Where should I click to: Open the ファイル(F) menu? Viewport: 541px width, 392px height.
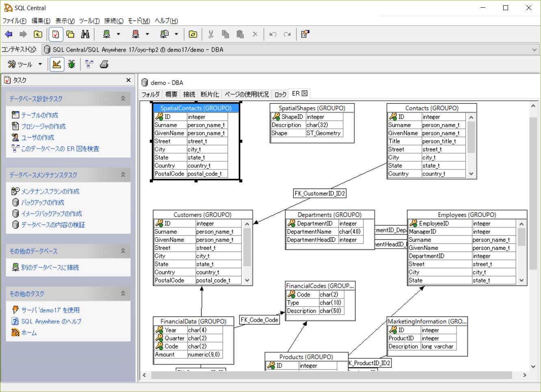pyautogui.click(x=15, y=21)
